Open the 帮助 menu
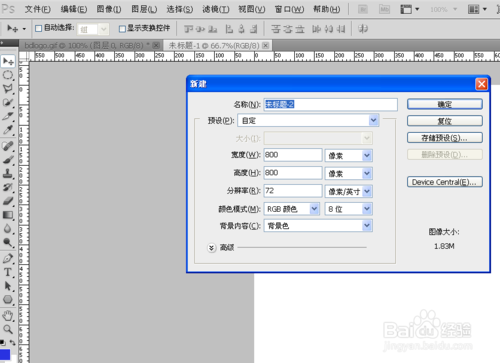The height and width of the screenshot is (363, 500). (327, 9)
